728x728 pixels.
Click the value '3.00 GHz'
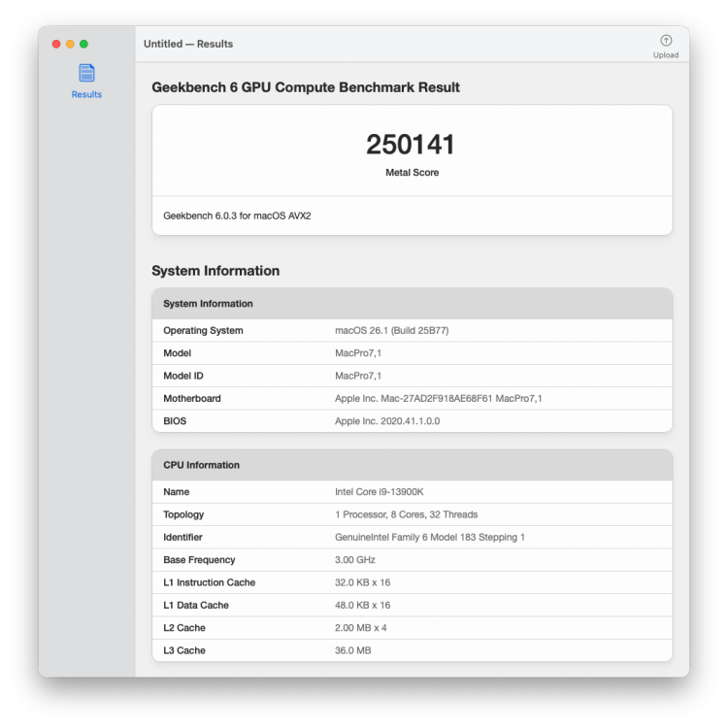pyautogui.click(x=354, y=560)
